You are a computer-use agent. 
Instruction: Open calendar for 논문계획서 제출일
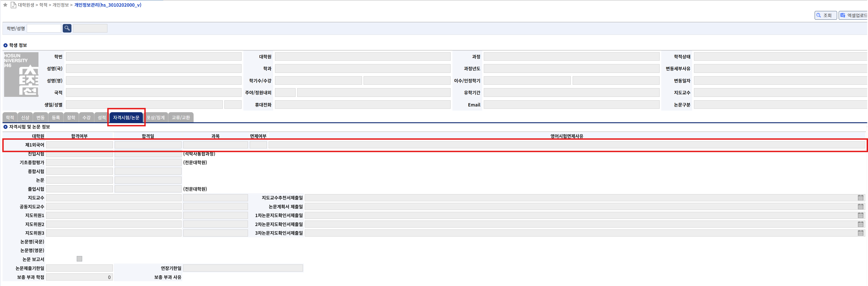[x=860, y=207]
